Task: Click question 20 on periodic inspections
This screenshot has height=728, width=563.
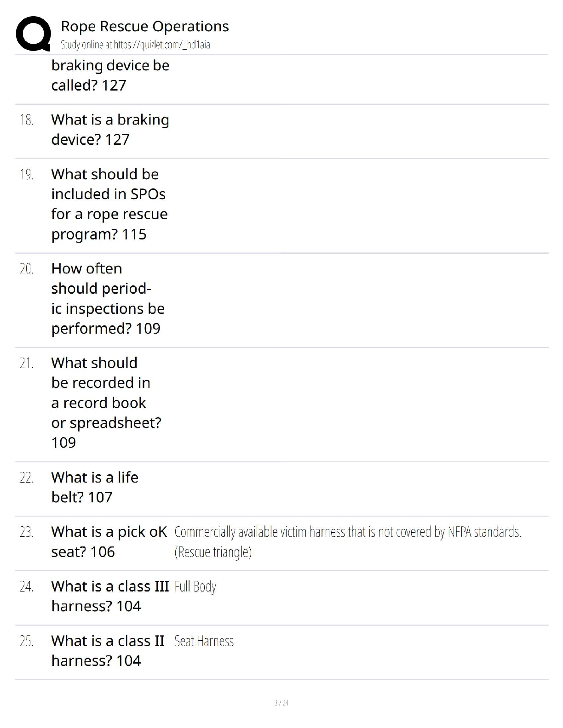Action: coord(108,298)
